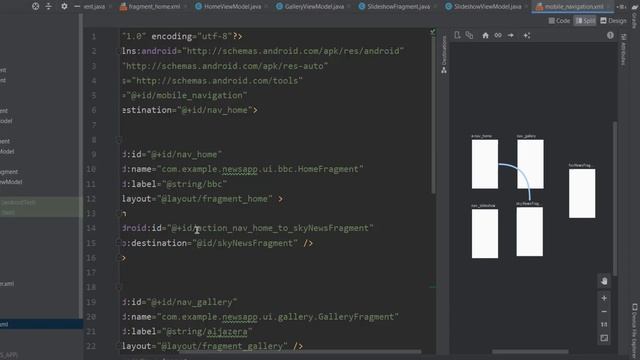This screenshot has height=360, width=640.
Task: Click the auto arrange icon
Action: click(x=527, y=36)
